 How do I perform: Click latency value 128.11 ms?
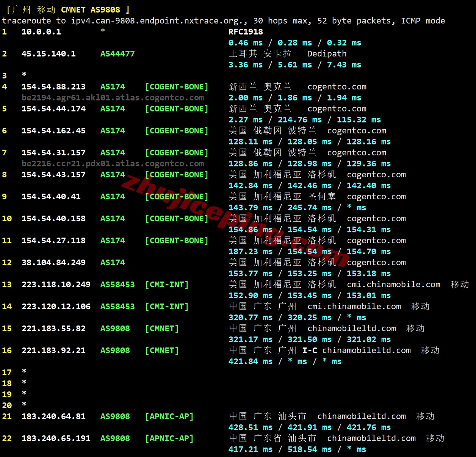pos(251,142)
